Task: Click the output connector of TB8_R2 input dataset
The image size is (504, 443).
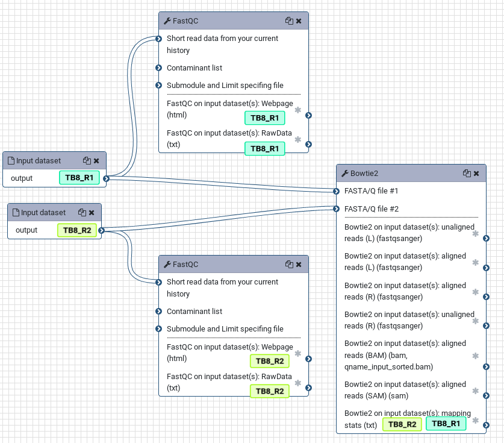Action: click(x=101, y=230)
